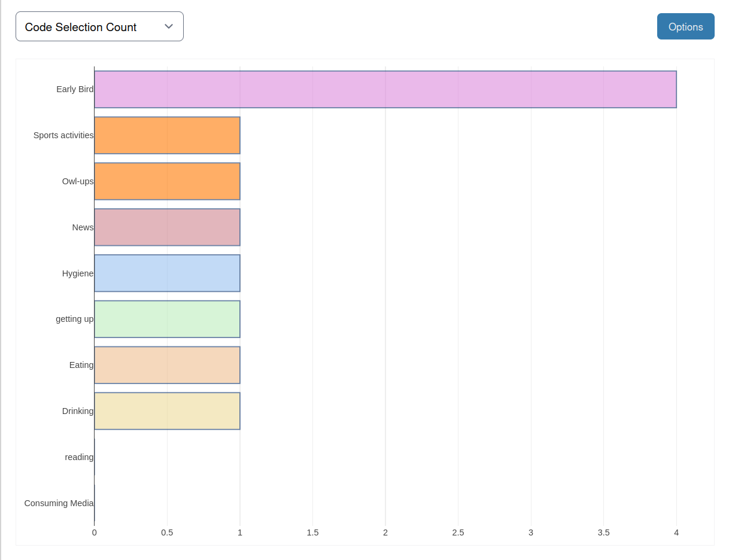Screen dimensions: 729x560
Task: Click the reading axis label
Action: click(79, 457)
